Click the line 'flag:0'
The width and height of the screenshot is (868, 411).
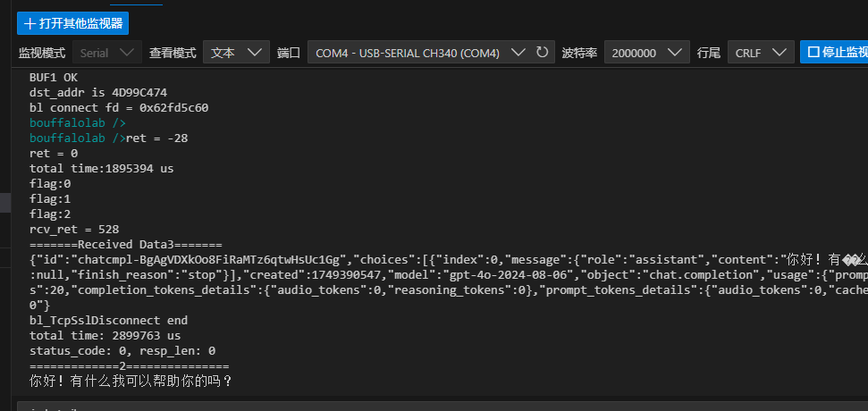tap(50, 184)
